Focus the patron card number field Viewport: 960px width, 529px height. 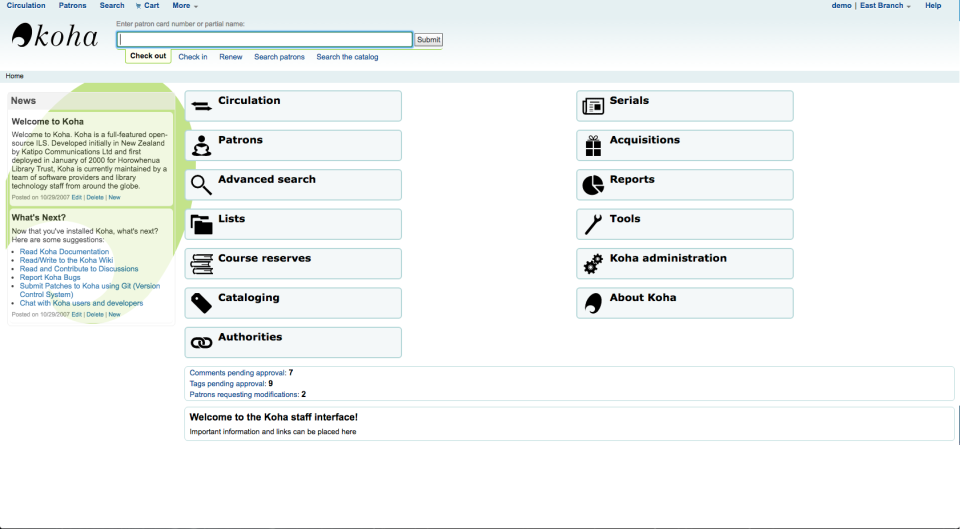(x=264, y=40)
